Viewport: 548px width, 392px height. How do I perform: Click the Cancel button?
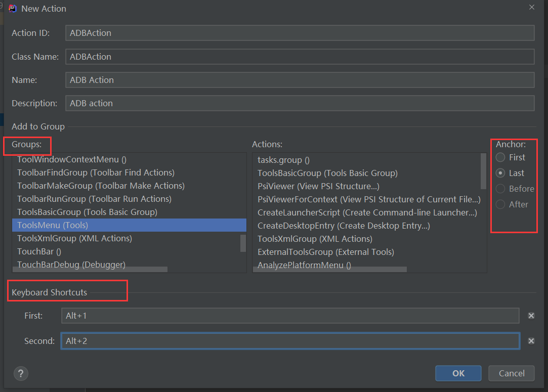click(511, 373)
